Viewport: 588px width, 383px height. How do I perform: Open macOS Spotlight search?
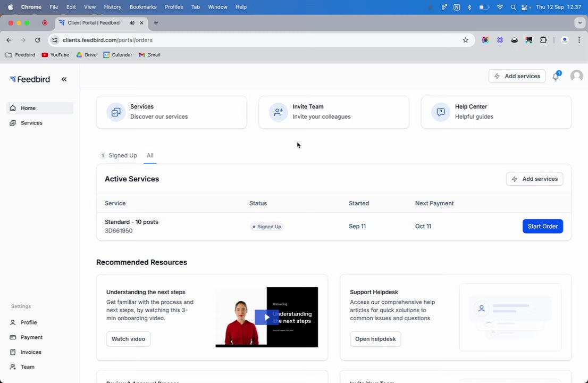tap(513, 7)
